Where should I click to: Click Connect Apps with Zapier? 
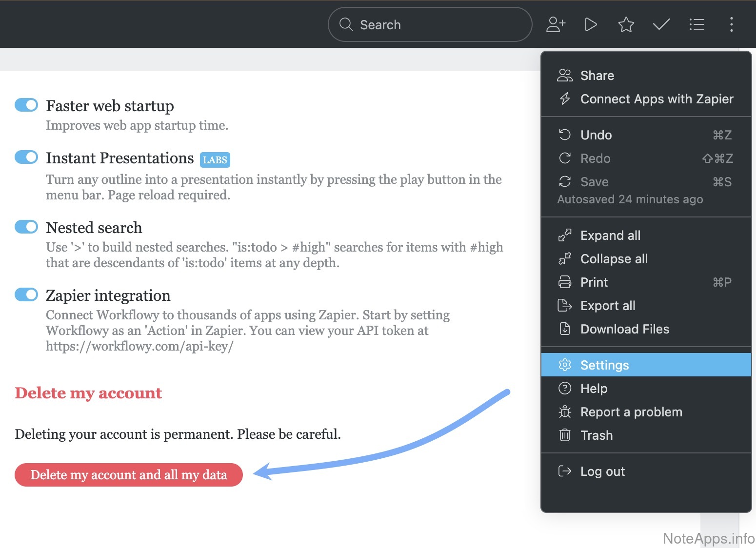click(x=657, y=99)
